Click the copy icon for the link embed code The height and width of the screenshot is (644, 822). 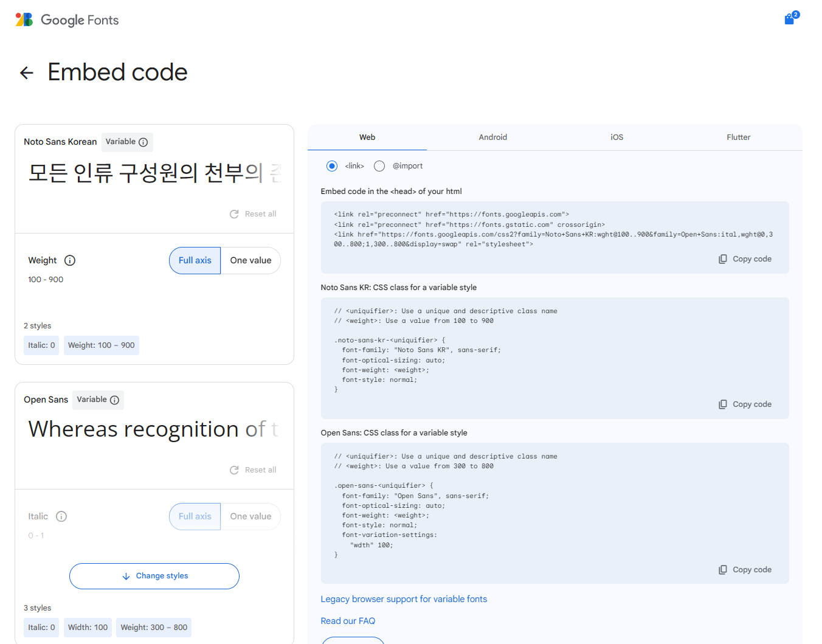click(x=723, y=259)
